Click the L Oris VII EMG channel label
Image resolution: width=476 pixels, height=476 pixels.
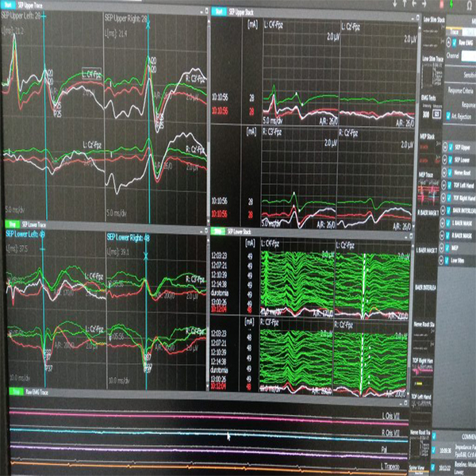(390, 416)
